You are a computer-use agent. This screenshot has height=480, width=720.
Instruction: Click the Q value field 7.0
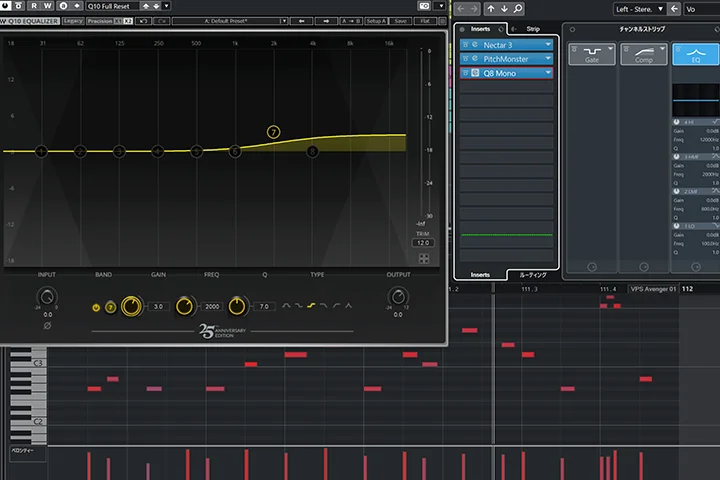pyautogui.click(x=264, y=306)
